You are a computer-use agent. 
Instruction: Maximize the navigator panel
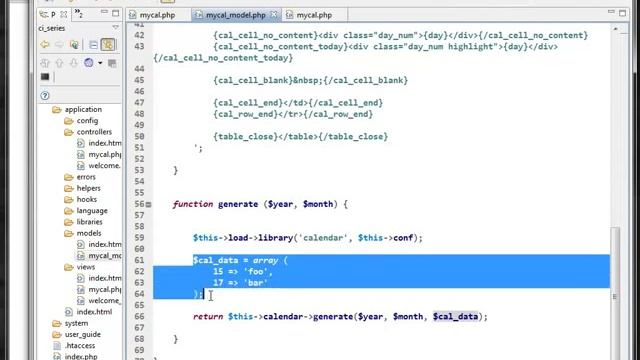pos(116,13)
